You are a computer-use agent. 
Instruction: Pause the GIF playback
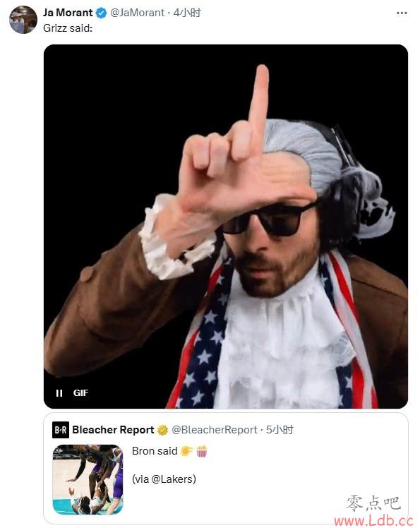coord(59,393)
